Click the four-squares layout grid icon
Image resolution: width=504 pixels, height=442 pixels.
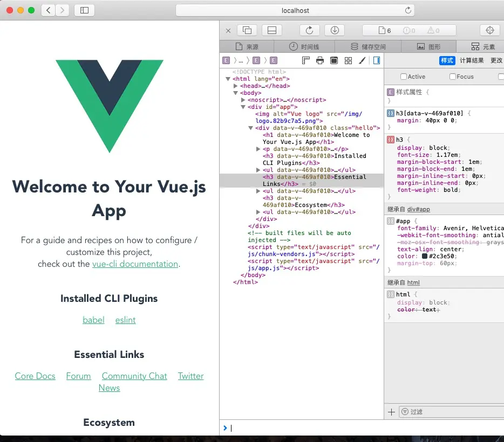(x=348, y=60)
